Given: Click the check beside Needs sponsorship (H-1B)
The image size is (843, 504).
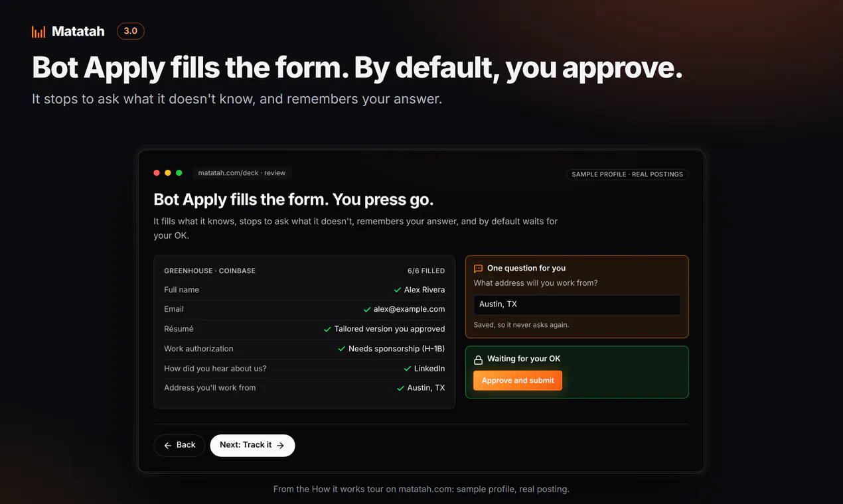Looking at the screenshot, I should 342,349.
